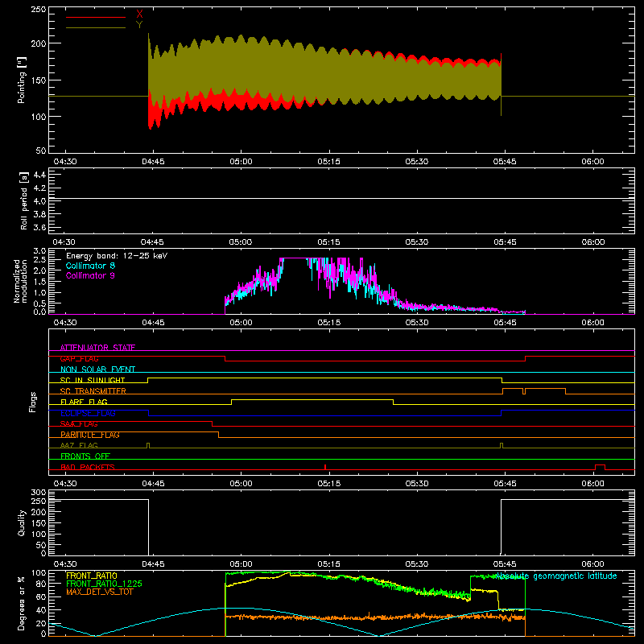Click the 05:45 tick label under flags plot

505,484
